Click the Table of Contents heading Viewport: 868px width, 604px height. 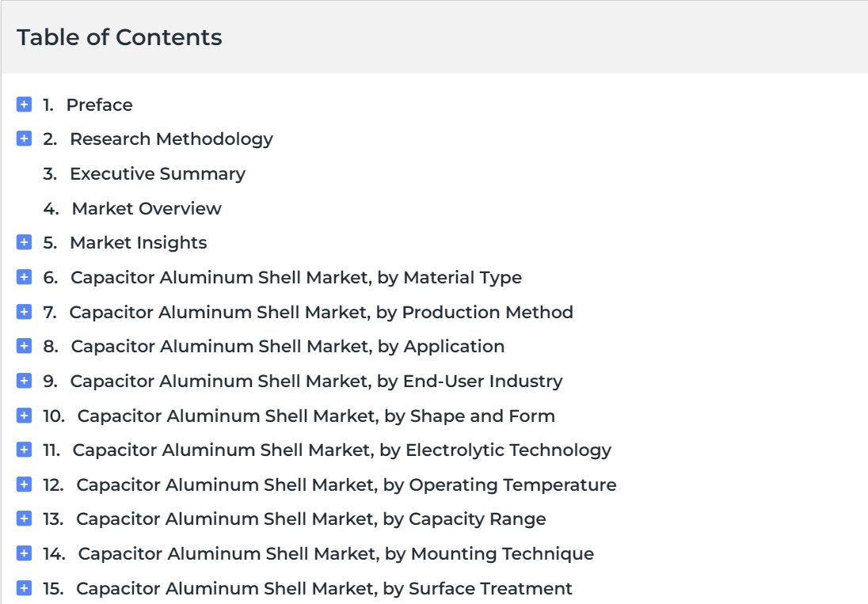click(x=120, y=38)
